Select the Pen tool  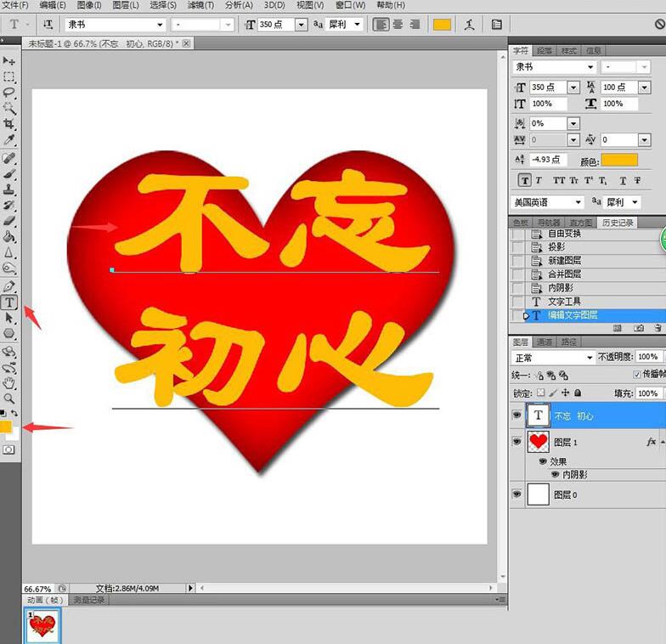(8, 286)
